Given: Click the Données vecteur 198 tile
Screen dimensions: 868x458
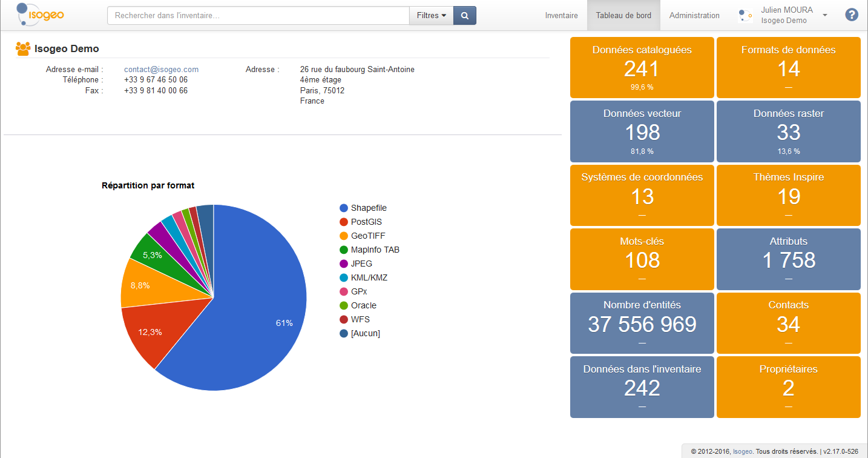Looking at the screenshot, I should 642,131.
